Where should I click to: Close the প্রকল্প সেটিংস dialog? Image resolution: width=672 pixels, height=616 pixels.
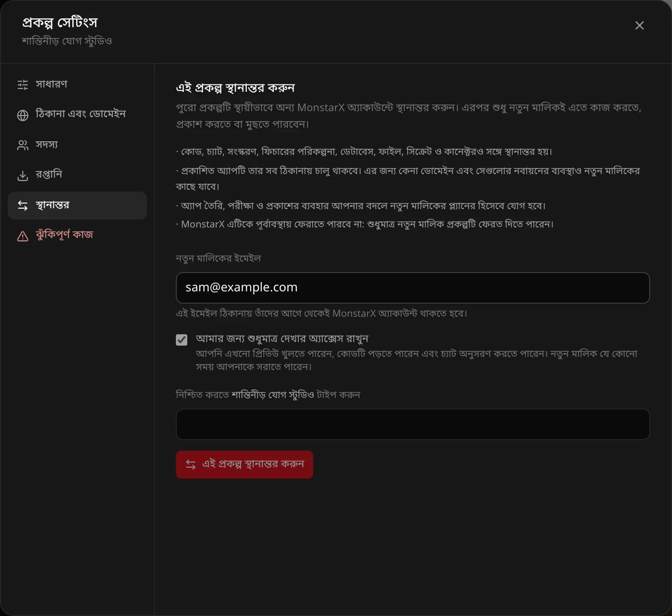pos(639,25)
